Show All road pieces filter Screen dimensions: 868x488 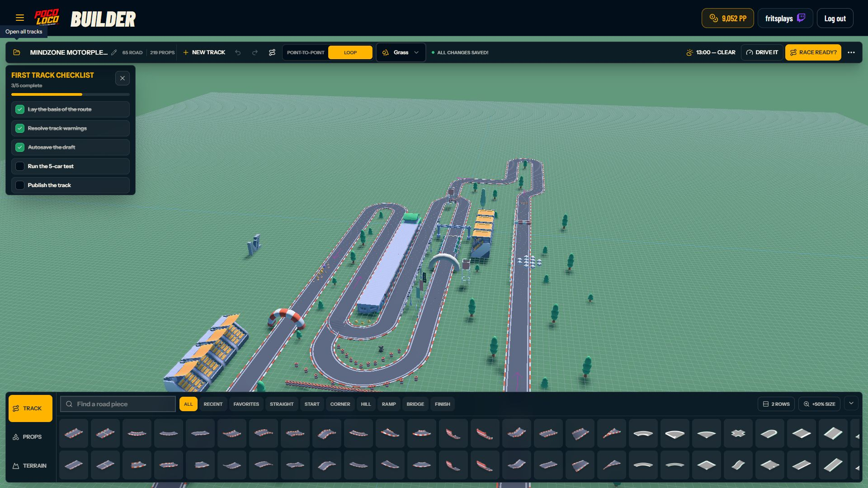189,404
